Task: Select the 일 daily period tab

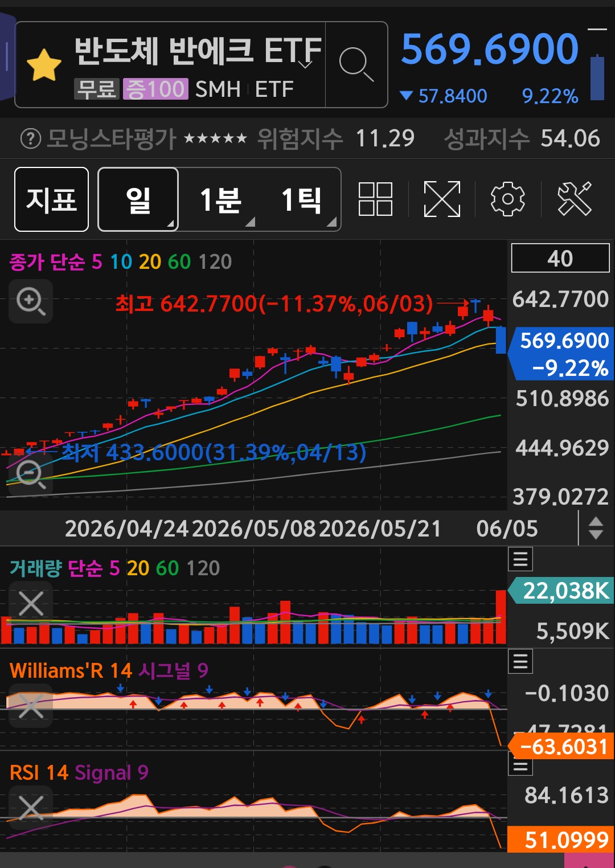Action: coord(138,199)
